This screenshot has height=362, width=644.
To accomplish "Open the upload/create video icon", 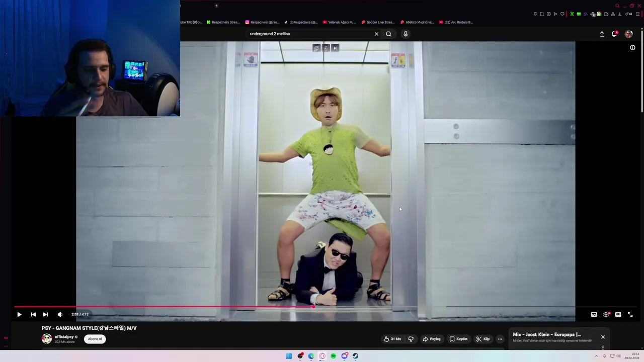I will 602,34.
